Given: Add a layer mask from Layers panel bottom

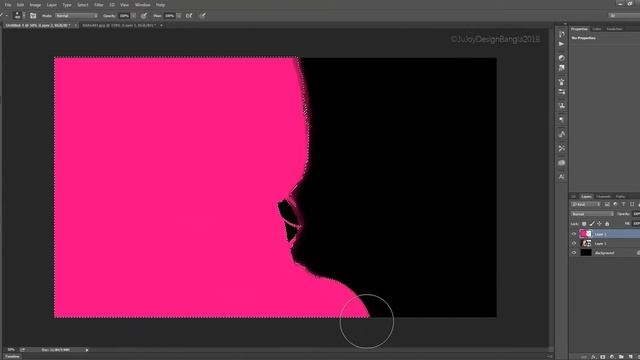Looking at the screenshot, I should (x=602, y=357).
